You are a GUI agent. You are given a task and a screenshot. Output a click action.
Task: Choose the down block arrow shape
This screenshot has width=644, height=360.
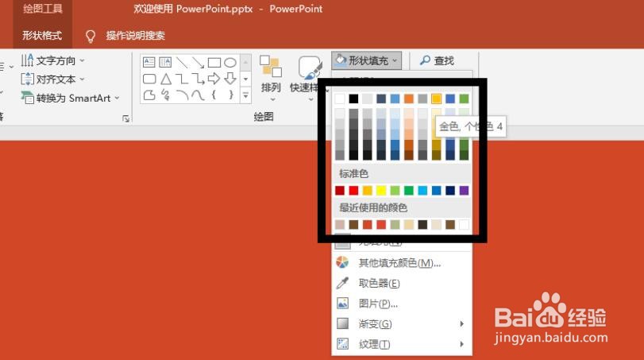[x=230, y=79]
